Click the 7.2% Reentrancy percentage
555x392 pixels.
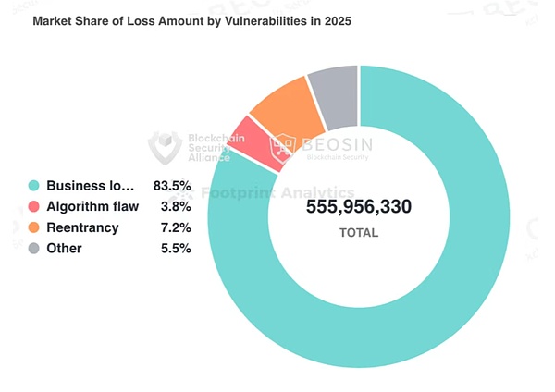click(175, 227)
